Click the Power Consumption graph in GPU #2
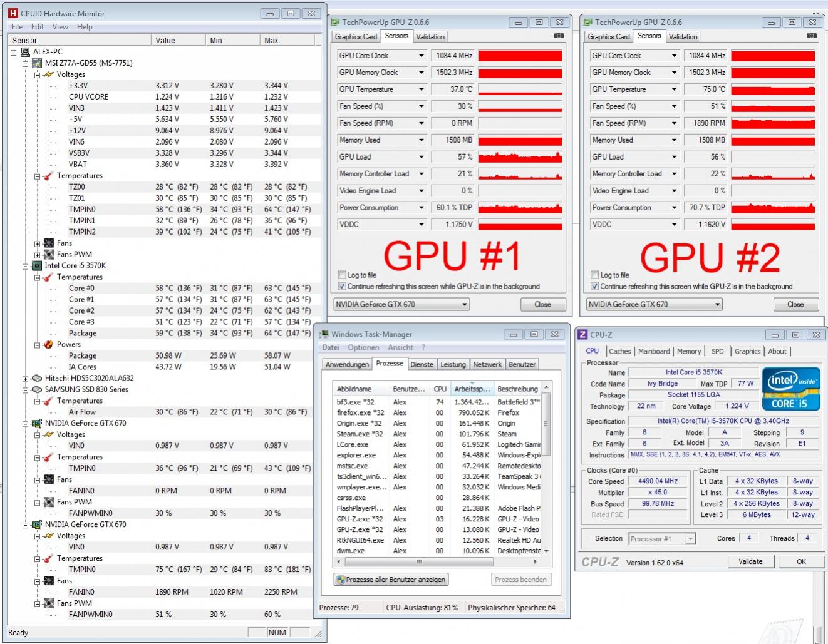Screen dimensions: 828x644 point(773,208)
